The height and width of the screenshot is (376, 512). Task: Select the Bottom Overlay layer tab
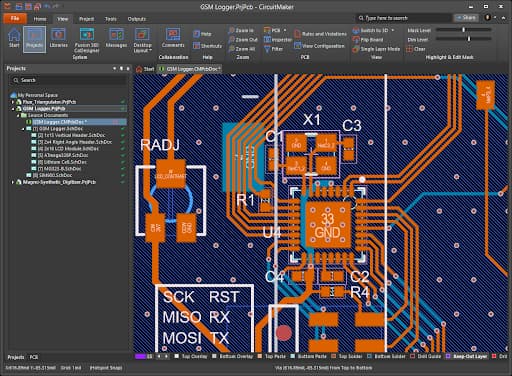click(x=233, y=357)
